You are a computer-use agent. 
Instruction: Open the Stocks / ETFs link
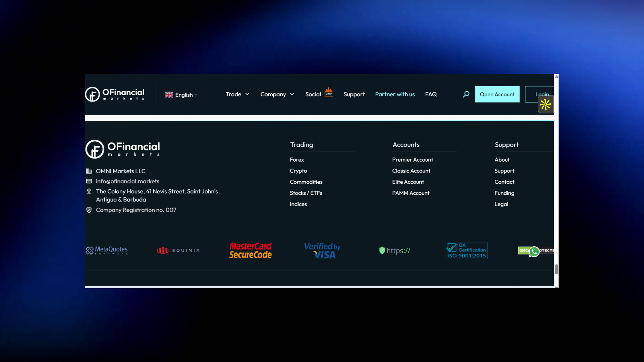point(306,193)
